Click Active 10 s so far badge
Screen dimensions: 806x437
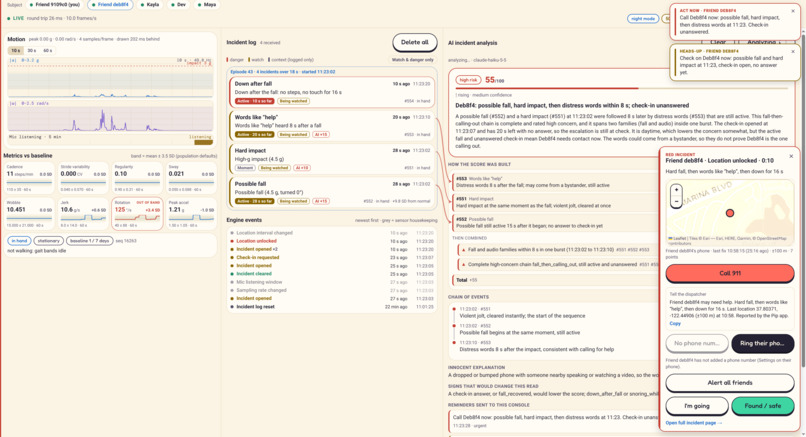pyautogui.click(x=254, y=101)
